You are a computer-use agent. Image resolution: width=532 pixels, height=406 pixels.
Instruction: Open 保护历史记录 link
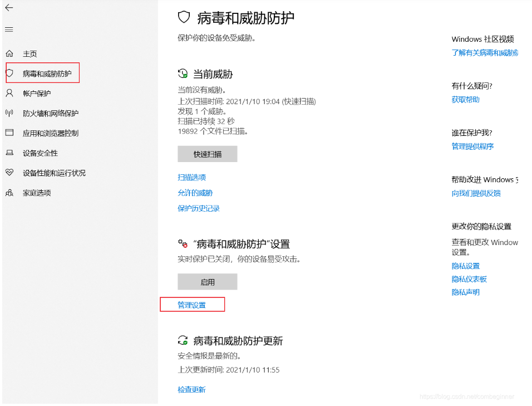(x=199, y=208)
